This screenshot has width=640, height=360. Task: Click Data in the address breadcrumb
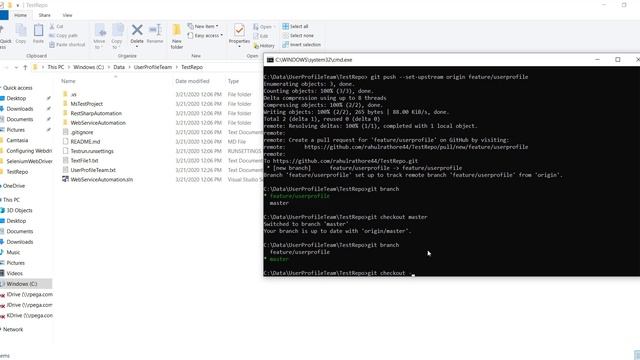point(119,67)
